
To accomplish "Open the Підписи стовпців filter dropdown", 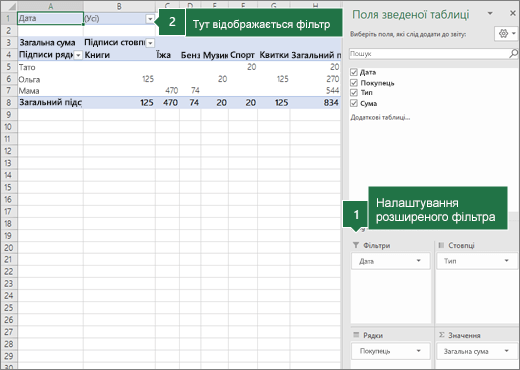I will click(150, 43).
